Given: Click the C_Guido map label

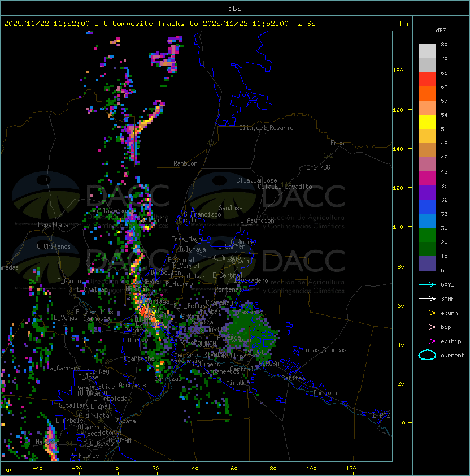Looking at the screenshot, I should click(x=69, y=281).
